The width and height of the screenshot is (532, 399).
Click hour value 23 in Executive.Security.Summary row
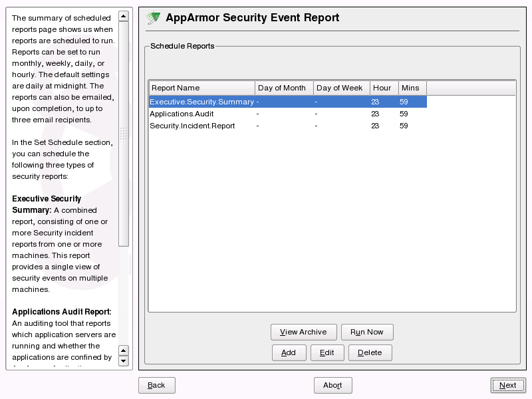(x=375, y=102)
